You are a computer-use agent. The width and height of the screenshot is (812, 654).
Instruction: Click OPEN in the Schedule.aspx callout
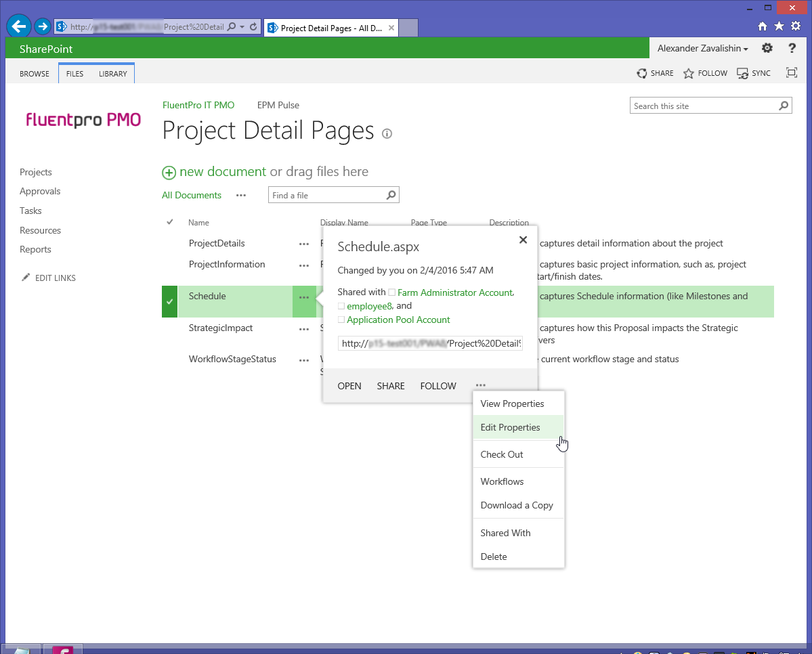[x=349, y=386]
